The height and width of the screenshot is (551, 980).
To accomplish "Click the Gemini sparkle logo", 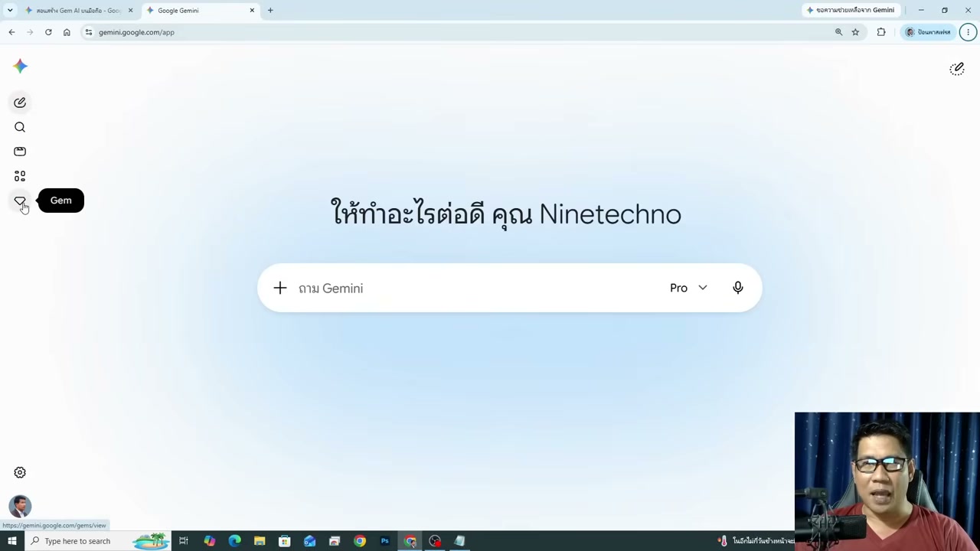I will [x=21, y=66].
